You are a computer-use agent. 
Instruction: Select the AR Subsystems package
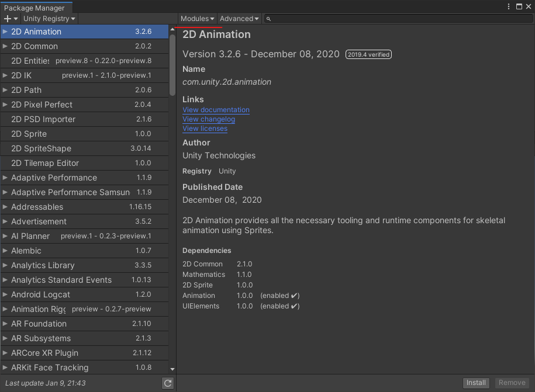85,338
